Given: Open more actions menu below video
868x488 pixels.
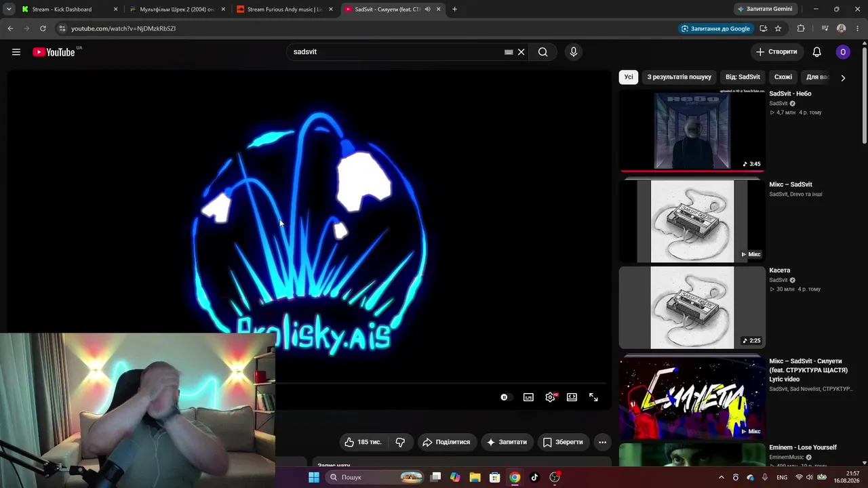Looking at the screenshot, I should 602,442.
